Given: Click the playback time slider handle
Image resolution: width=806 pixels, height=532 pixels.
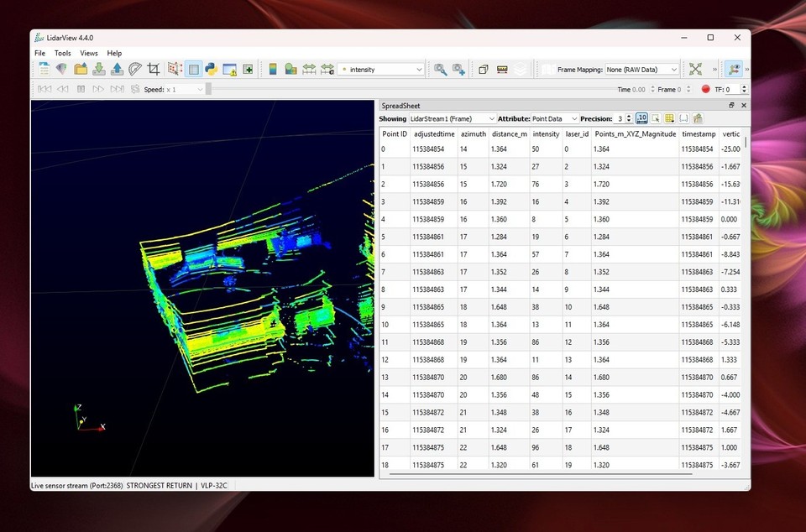Looking at the screenshot, I should pyautogui.click(x=208, y=89).
